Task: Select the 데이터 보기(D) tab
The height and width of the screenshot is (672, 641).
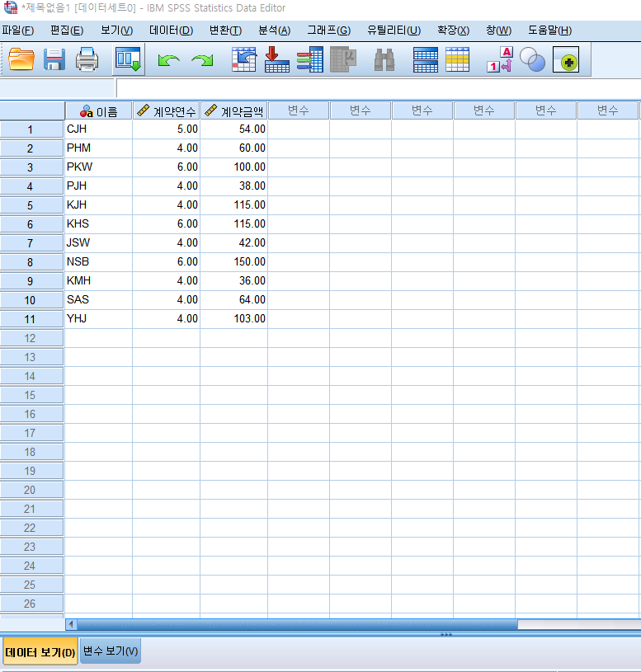Action: click(x=40, y=652)
